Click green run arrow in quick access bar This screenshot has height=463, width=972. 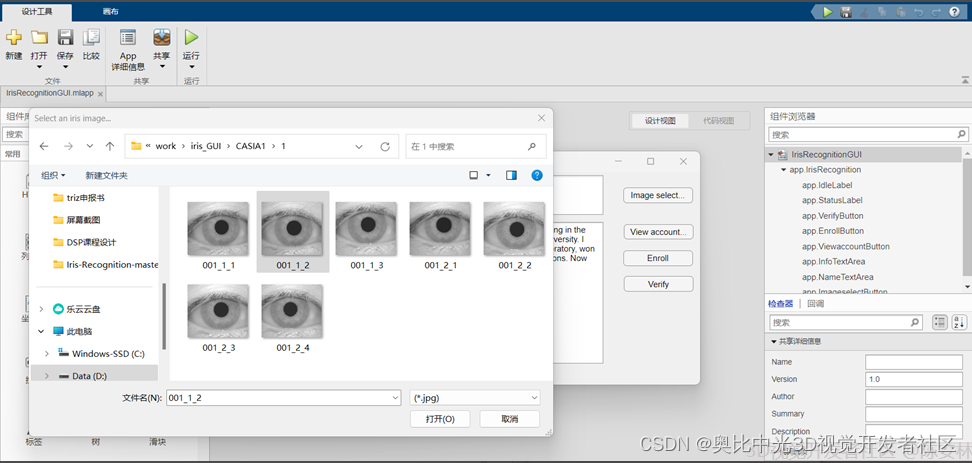coord(828,12)
